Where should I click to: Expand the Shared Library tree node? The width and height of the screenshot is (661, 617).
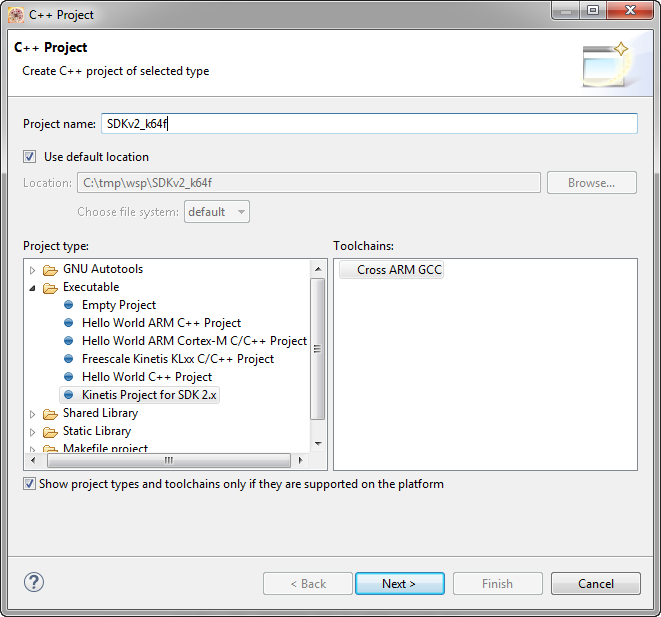tap(33, 414)
